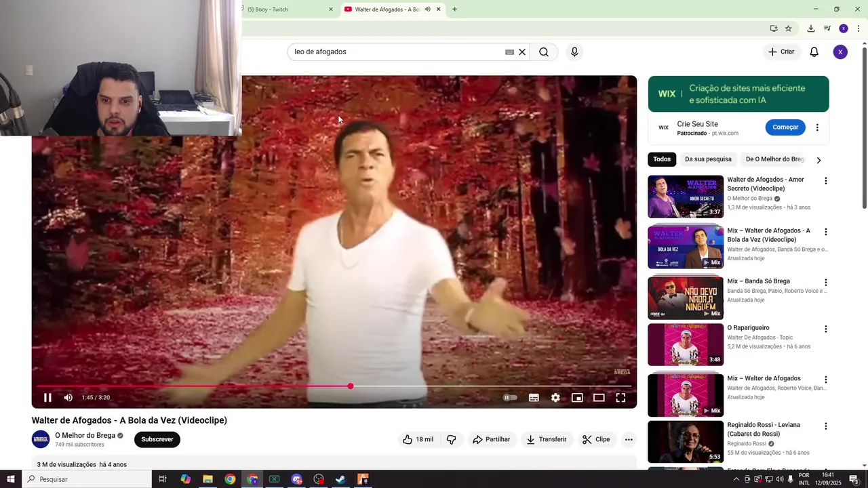This screenshot has width=868, height=488.
Task: Open more actions menu below the video
Action: pyautogui.click(x=629, y=439)
